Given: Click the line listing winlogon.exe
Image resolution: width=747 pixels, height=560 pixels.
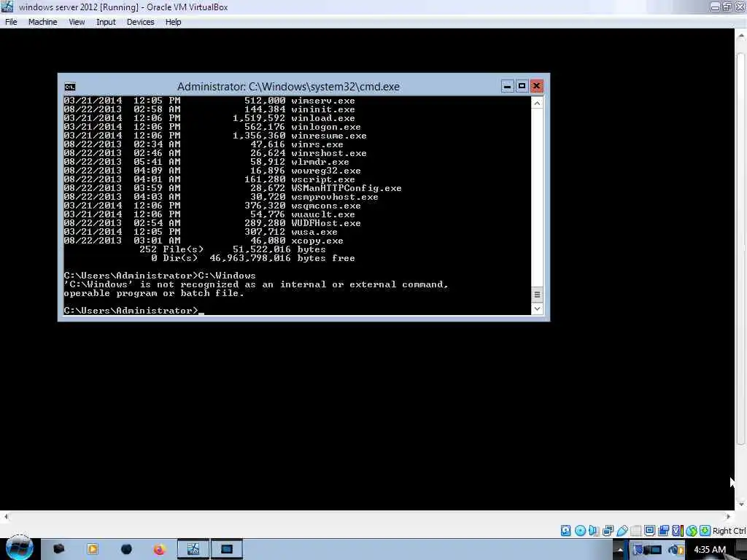Looking at the screenshot, I should pos(212,127).
